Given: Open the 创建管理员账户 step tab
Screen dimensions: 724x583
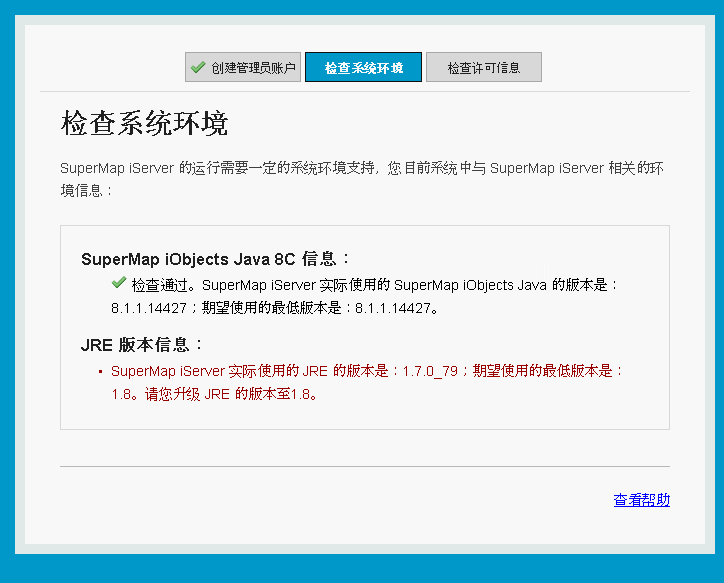Looking at the screenshot, I should [x=243, y=67].
